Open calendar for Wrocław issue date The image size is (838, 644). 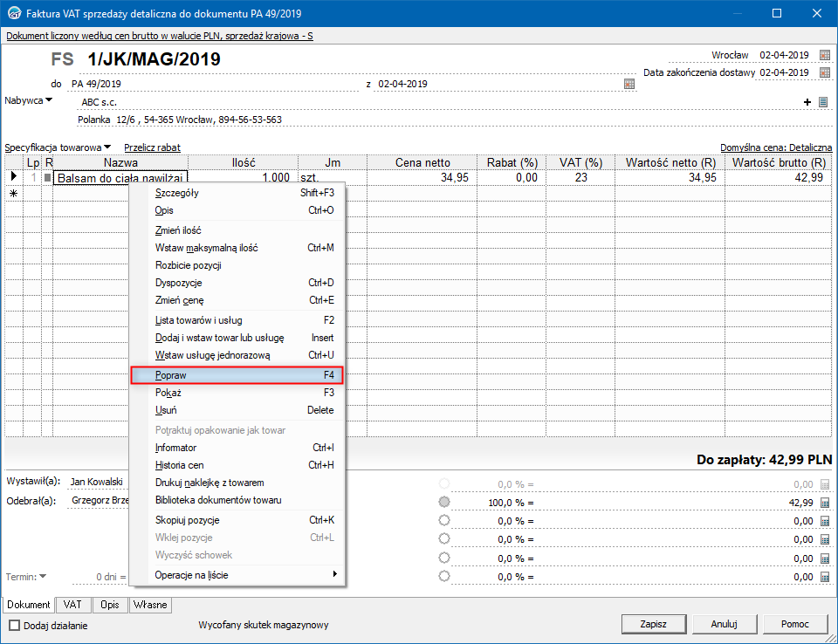(x=825, y=55)
